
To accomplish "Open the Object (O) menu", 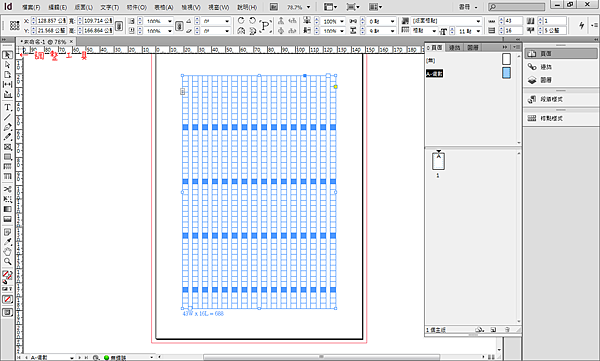I will [137, 7].
